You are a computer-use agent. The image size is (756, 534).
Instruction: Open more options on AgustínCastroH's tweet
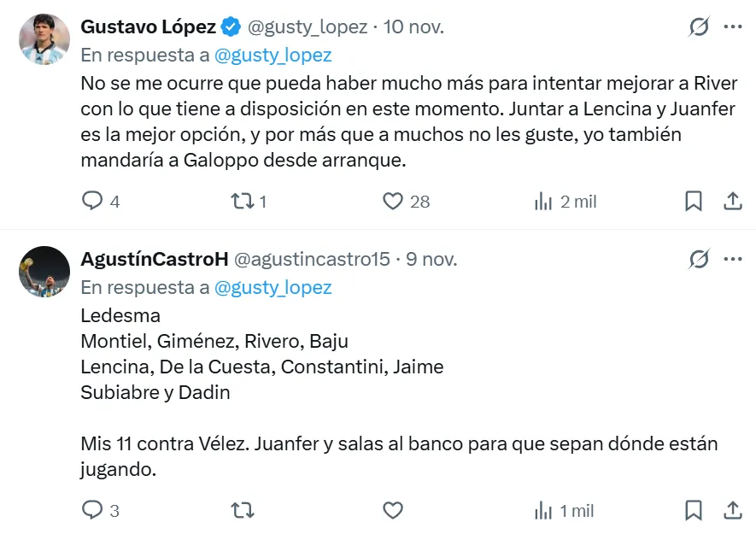point(733,258)
